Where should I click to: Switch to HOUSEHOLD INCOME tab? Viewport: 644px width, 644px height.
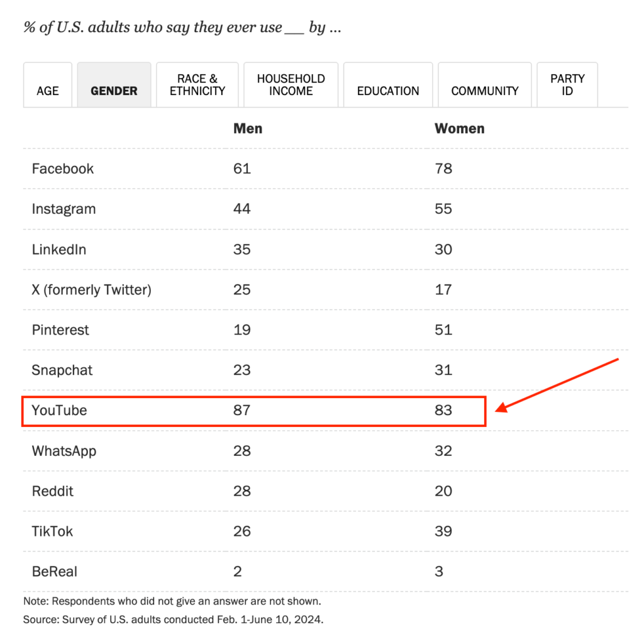click(x=291, y=85)
